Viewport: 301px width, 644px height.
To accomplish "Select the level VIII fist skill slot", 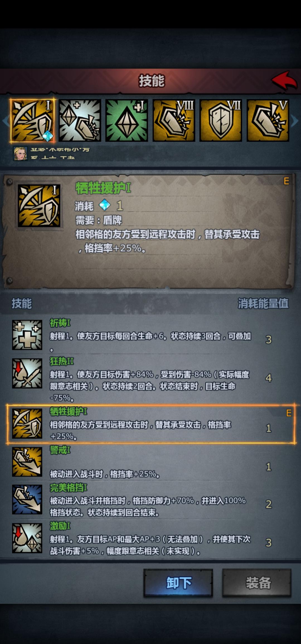I will click(x=174, y=120).
